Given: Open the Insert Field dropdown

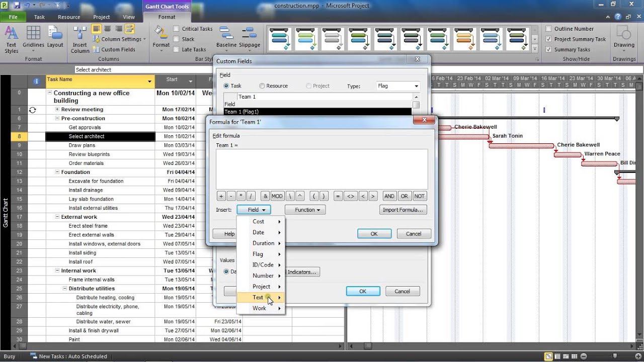Looking at the screenshot, I should point(254,210).
